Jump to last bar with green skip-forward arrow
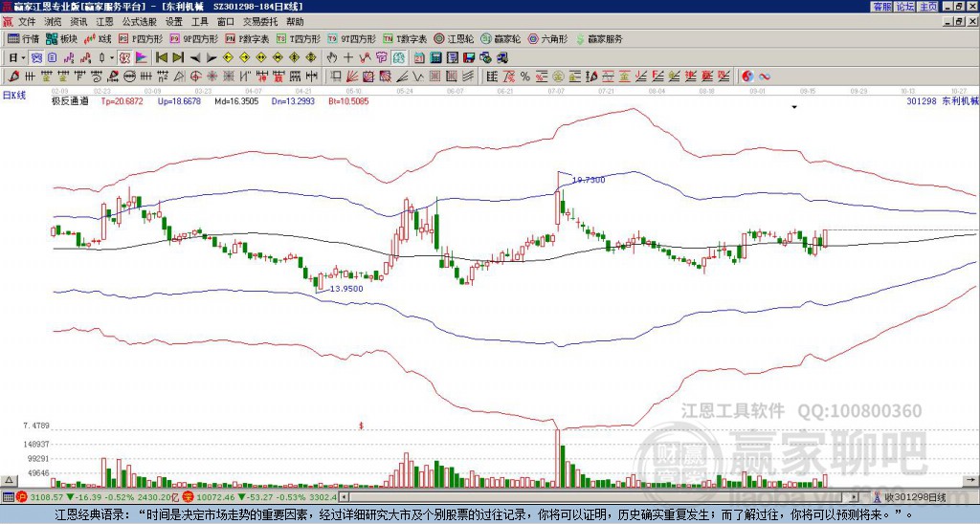The width and height of the screenshot is (980, 524). (x=178, y=58)
